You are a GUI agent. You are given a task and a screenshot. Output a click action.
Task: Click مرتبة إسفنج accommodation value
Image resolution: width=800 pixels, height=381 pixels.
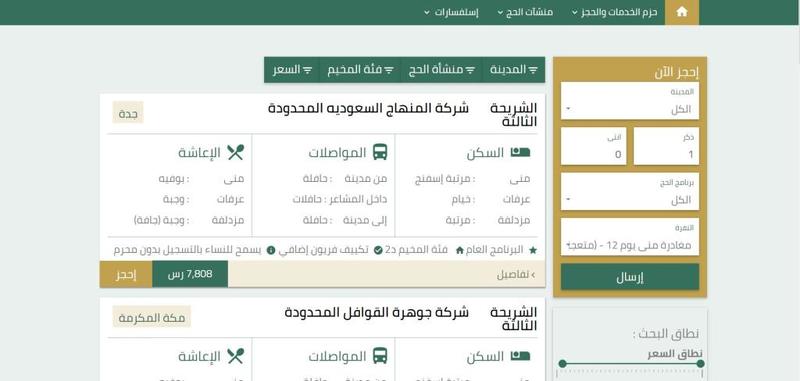point(443,179)
